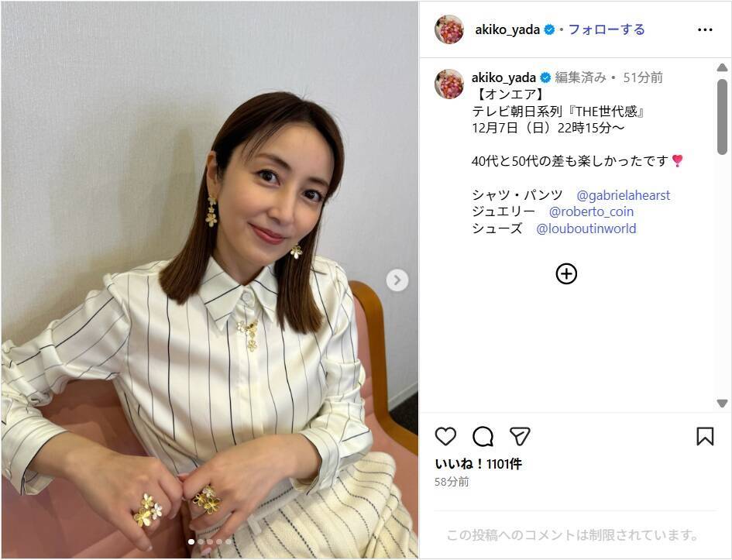Click フォローする to follow the account
732x560 pixels.
click(607, 29)
